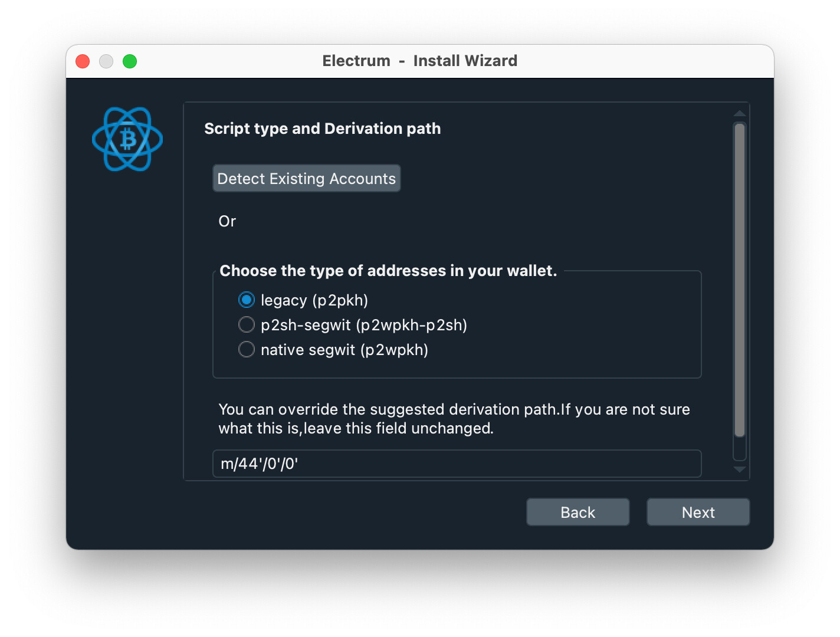Maximize window with the green title-bar button
Viewport: 840px width, 637px height.
coord(130,61)
